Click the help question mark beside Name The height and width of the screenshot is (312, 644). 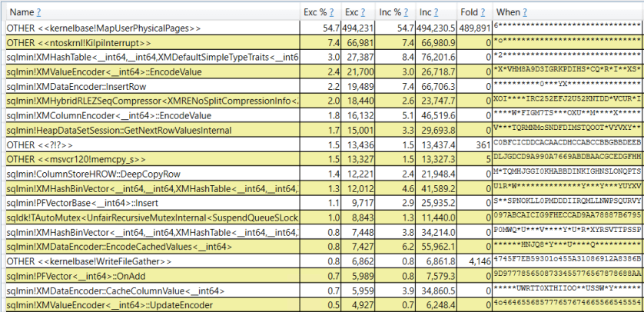click(39, 13)
